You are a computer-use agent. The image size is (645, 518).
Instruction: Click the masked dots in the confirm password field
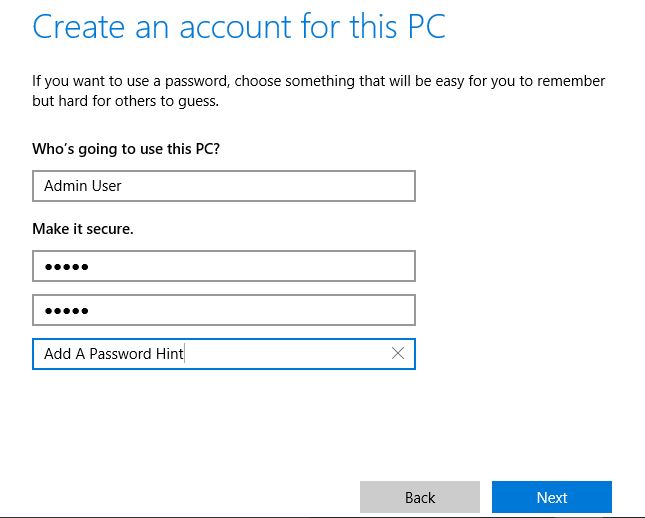pos(66,311)
